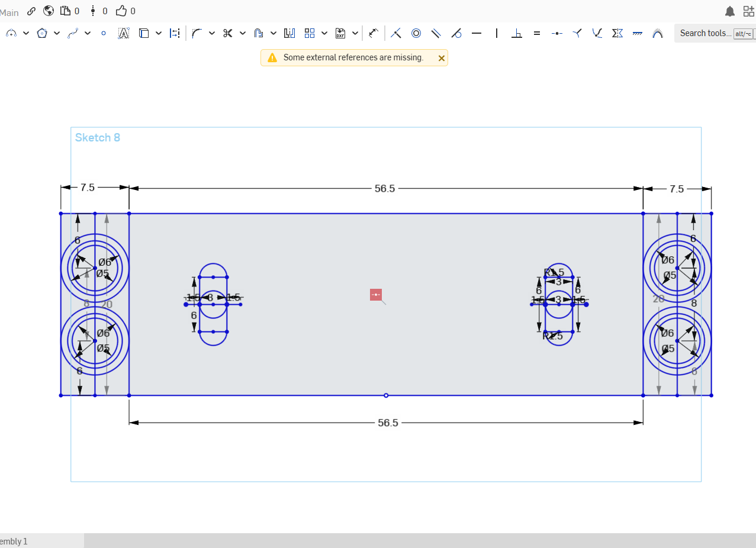Select the linear pattern tool
This screenshot has width=756, height=548.
click(309, 33)
